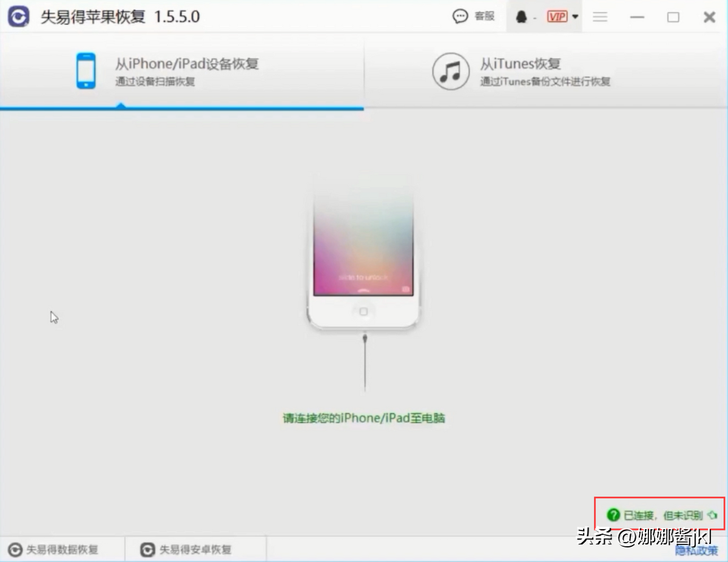Click the 通过iTunes备份文件进行恢复 subtitle
Image resolution: width=728 pixels, height=562 pixels.
pyautogui.click(x=545, y=81)
